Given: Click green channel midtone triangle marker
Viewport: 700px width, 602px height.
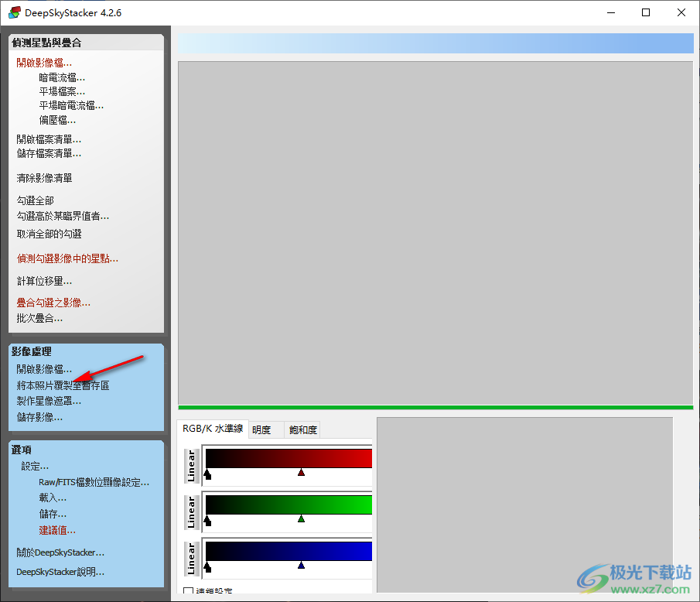Looking at the screenshot, I should tap(302, 519).
